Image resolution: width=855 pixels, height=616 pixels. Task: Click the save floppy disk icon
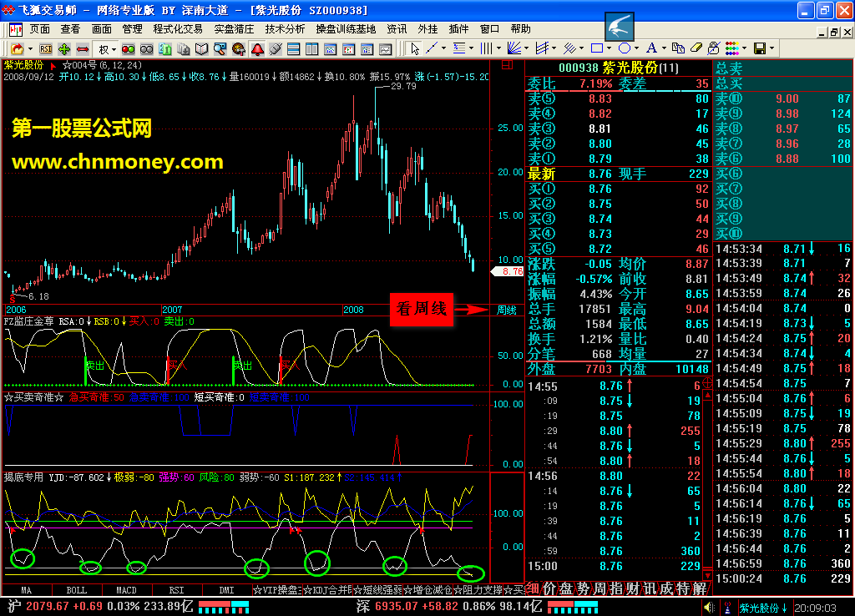click(760, 48)
